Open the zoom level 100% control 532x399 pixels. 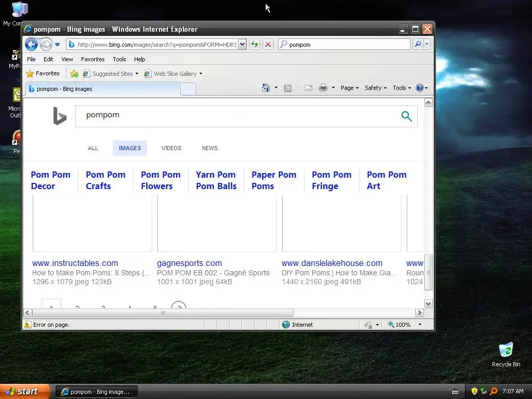pyautogui.click(x=404, y=325)
